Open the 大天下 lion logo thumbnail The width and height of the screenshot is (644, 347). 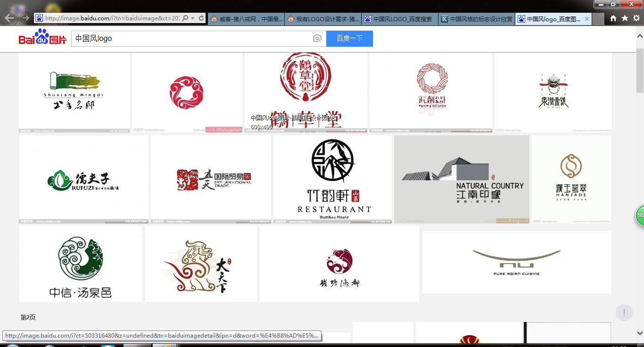201,264
